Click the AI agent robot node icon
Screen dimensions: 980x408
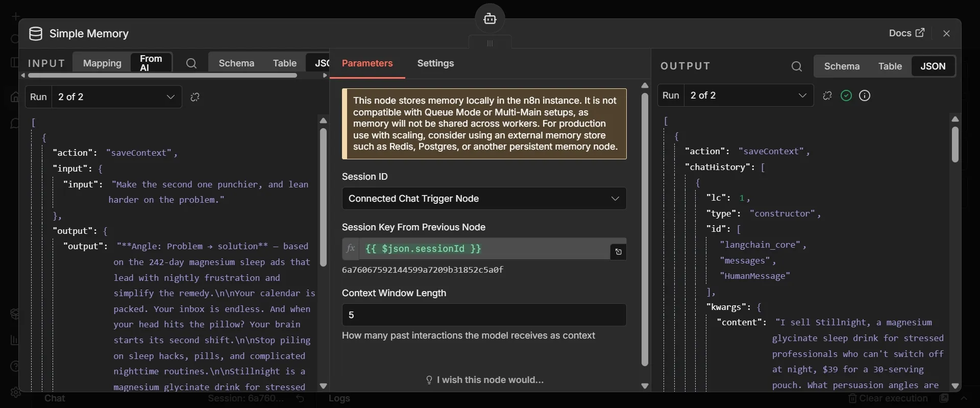point(490,18)
